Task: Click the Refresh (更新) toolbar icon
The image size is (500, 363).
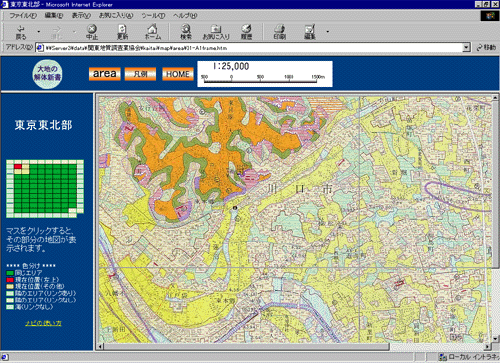Action: click(x=122, y=32)
